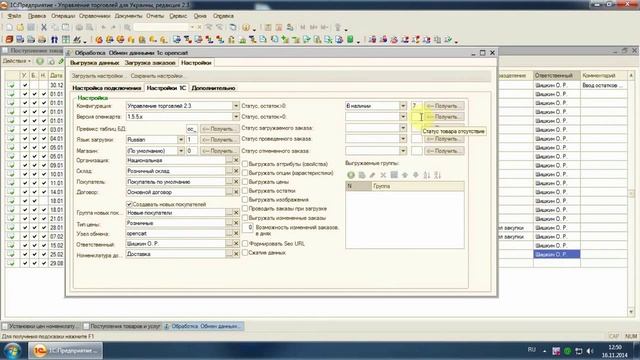The width and height of the screenshot is (640, 360).
Task: Clear the Организация field with its X button
Action: 236,160
